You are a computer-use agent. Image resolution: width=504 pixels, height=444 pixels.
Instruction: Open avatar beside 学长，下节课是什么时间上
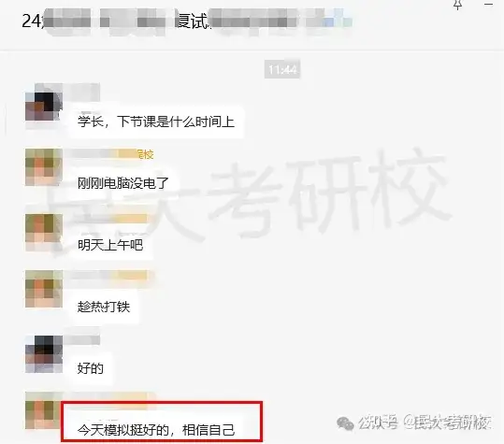[x=43, y=107]
